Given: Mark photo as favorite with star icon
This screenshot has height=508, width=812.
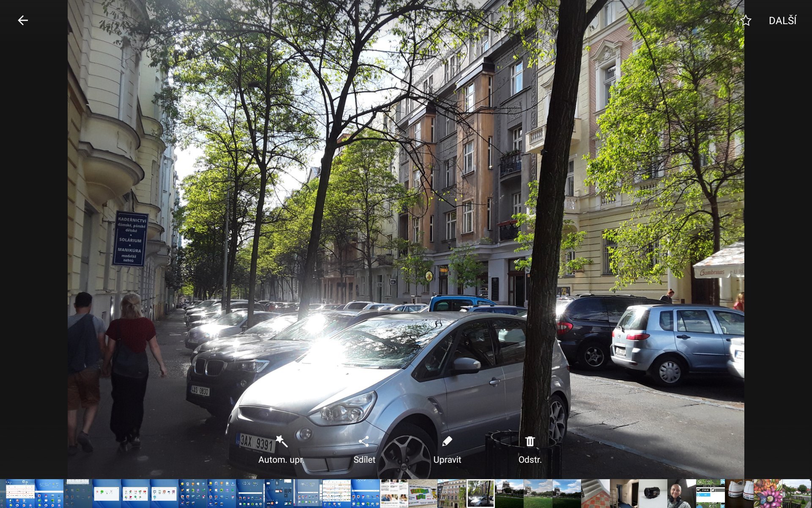Looking at the screenshot, I should 746,20.
